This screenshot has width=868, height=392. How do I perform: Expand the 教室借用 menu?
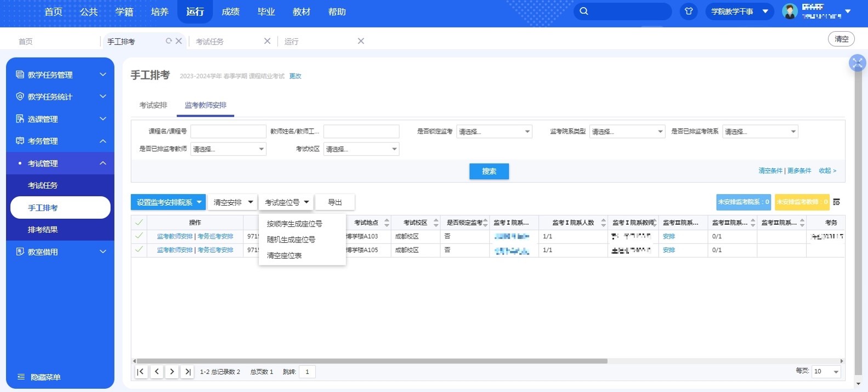pyautogui.click(x=103, y=252)
